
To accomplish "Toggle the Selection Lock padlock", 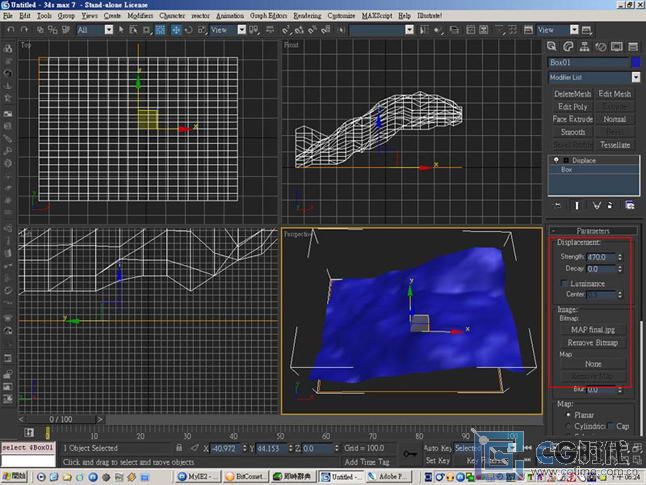I will click(179, 448).
